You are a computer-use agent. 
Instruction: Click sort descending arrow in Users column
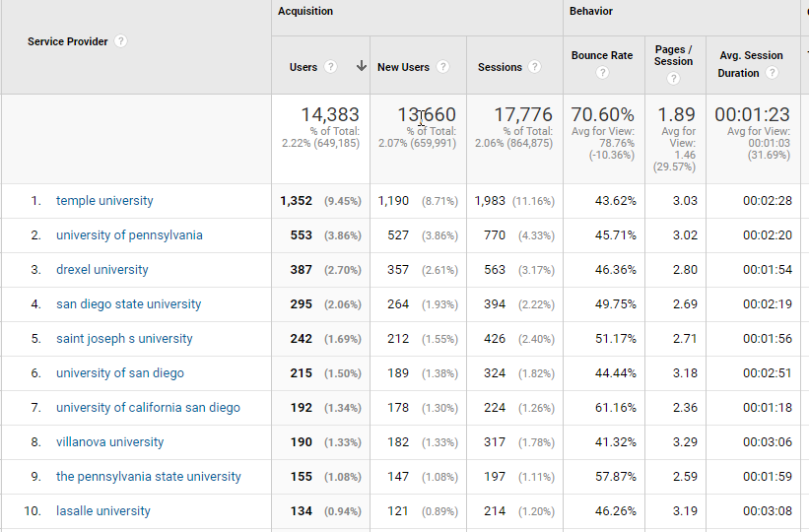coord(361,67)
